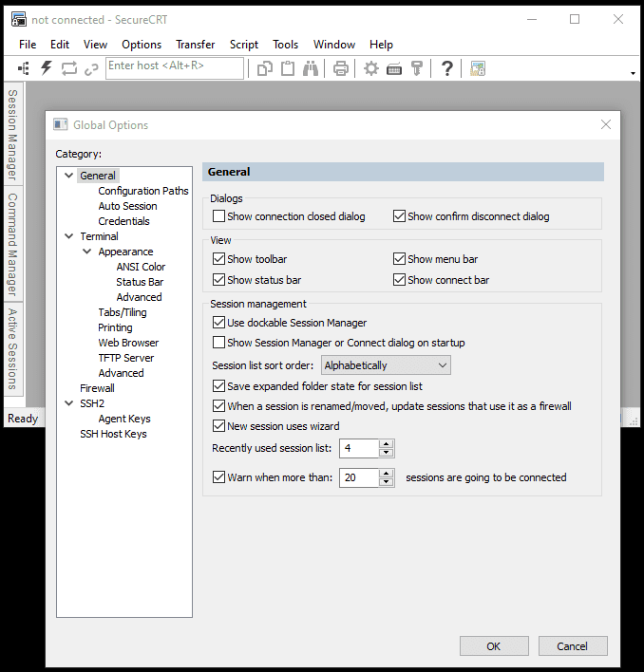
Task: Enable Show Session Manager on startup
Action: coord(218,343)
